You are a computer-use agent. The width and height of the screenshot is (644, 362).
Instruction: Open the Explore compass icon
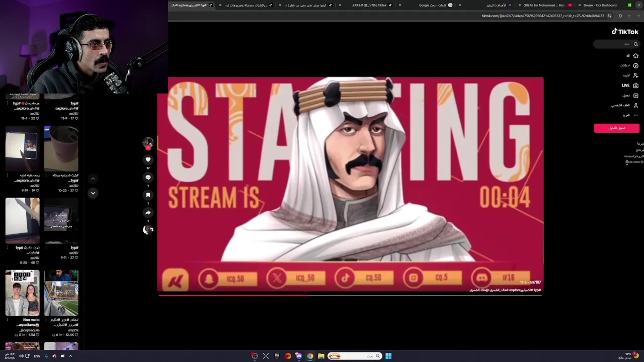[x=635, y=65]
